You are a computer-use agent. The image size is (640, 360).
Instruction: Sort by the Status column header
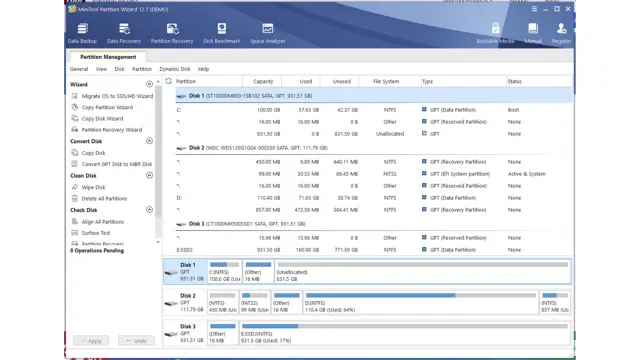tap(539, 81)
